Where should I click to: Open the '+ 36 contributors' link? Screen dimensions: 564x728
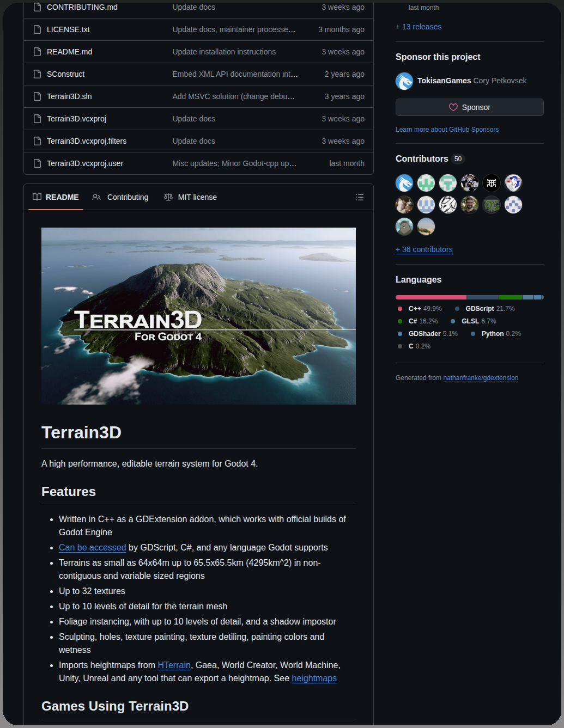[424, 249]
